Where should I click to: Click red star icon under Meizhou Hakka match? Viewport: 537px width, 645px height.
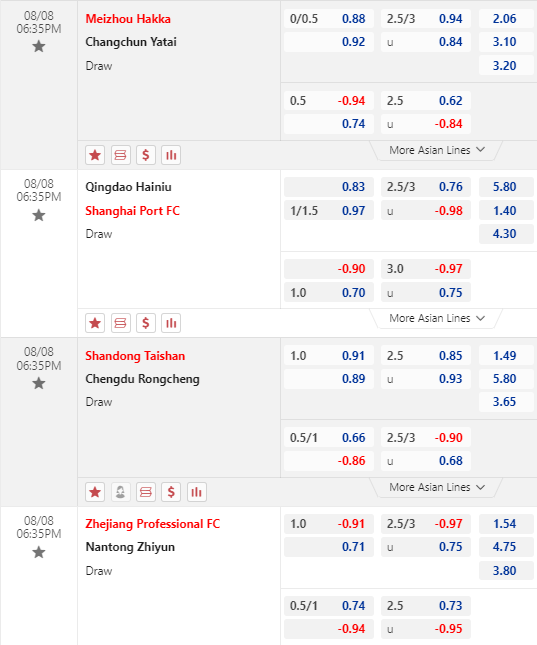[95, 155]
